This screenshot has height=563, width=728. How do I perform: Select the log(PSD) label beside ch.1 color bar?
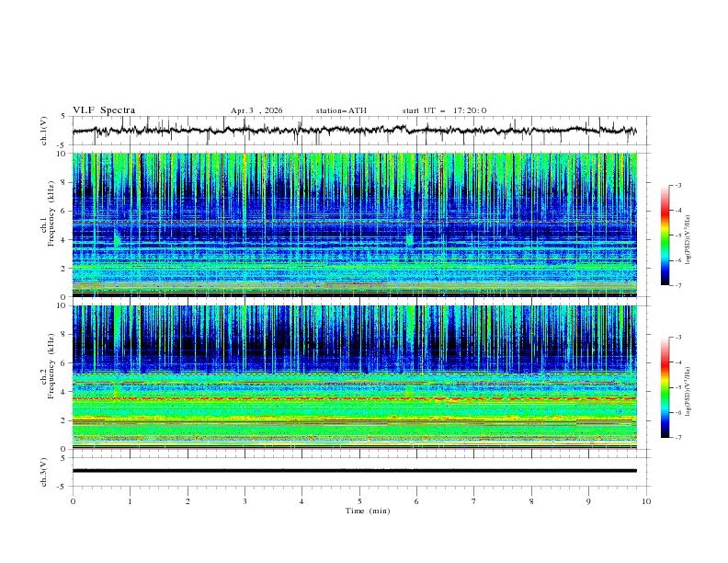(688, 240)
